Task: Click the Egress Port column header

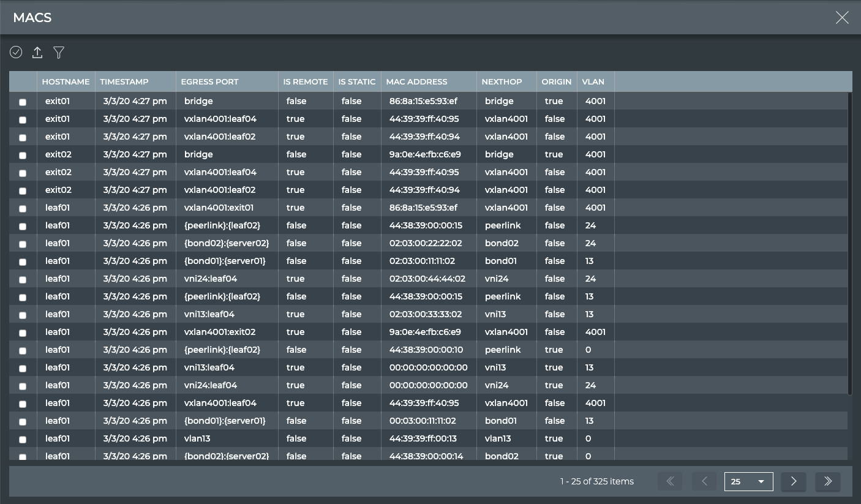Action: tap(209, 81)
